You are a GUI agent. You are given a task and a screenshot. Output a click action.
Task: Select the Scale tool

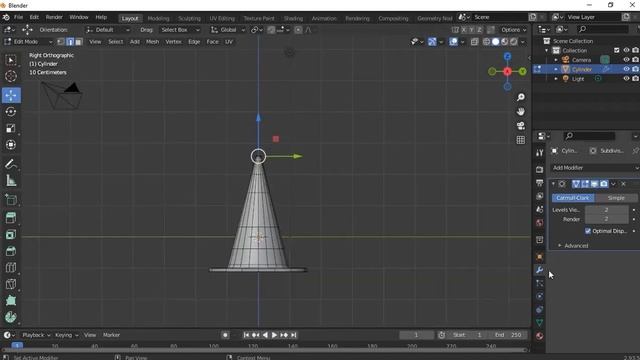[11, 128]
